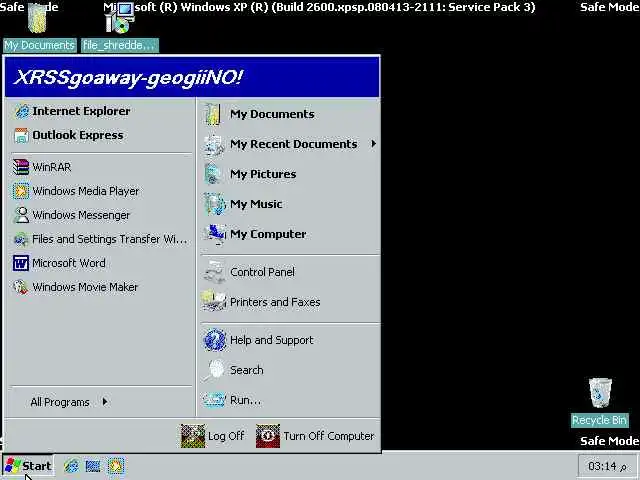Open the All Programs label
This screenshot has width=640, height=480.
[x=60, y=402]
